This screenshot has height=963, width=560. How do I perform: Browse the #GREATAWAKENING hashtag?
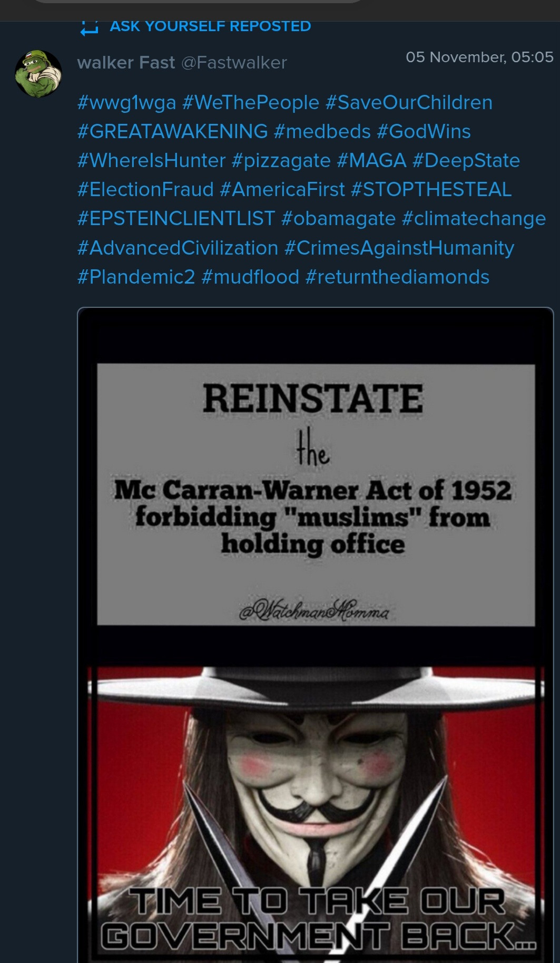[x=172, y=131]
